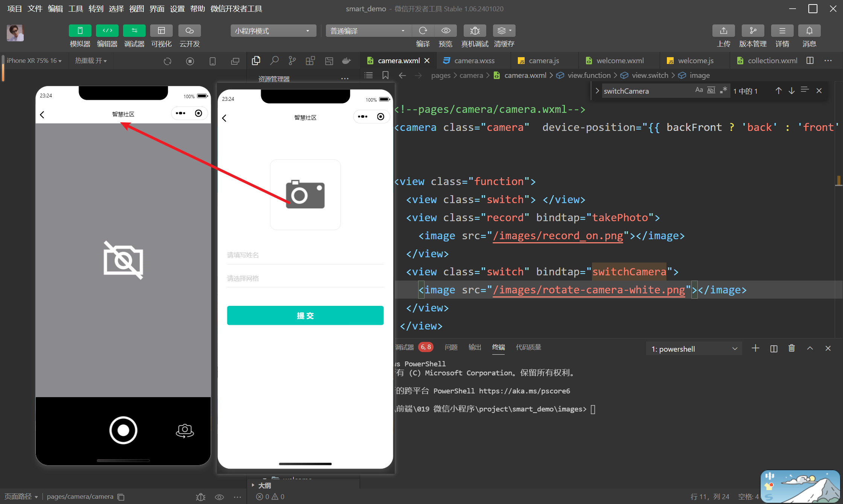The height and width of the screenshot is (504, 843).
Task: Open the 工具 menu
Action: (x=75, y=9)
